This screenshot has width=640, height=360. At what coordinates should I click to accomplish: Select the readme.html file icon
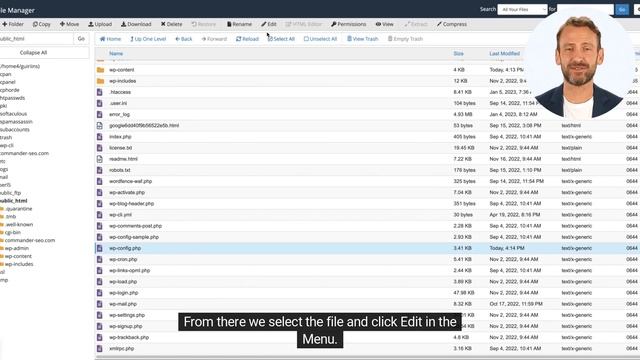(100, 159)
